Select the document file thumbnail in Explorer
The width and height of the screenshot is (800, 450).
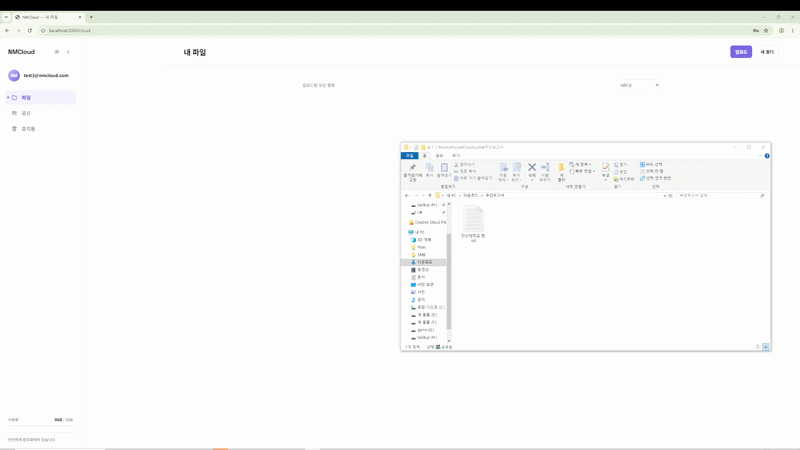point(473,223)
